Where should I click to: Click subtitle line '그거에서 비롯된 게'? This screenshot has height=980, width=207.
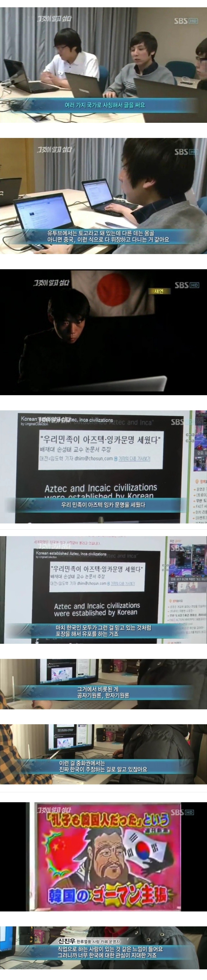click(98, 689)
